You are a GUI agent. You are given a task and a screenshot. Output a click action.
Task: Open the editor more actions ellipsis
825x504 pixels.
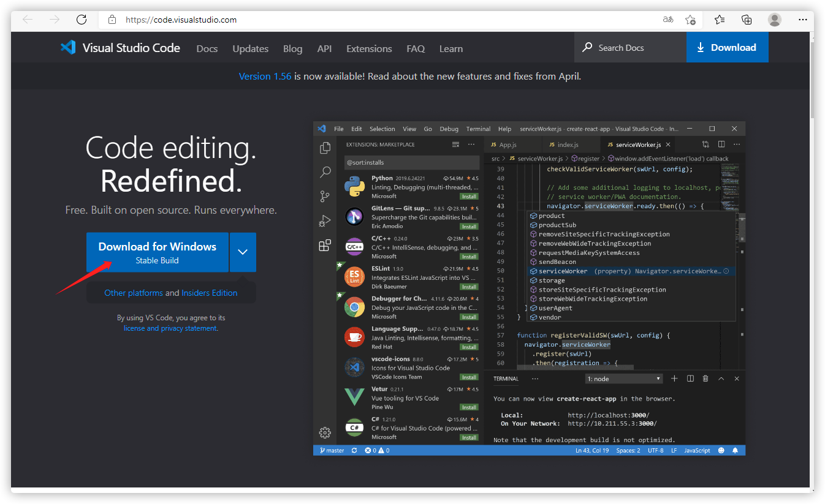(x=736, y=145)
